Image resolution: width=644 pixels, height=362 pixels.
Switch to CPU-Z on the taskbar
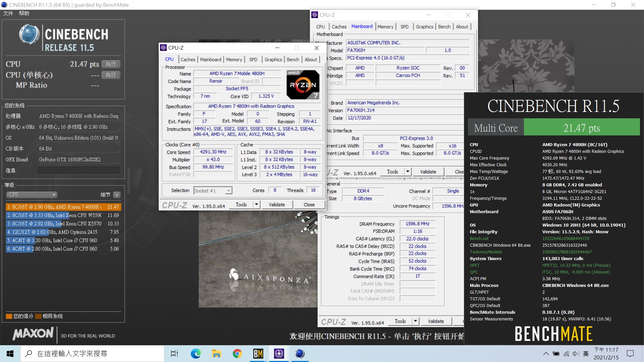tap(279, 354)
